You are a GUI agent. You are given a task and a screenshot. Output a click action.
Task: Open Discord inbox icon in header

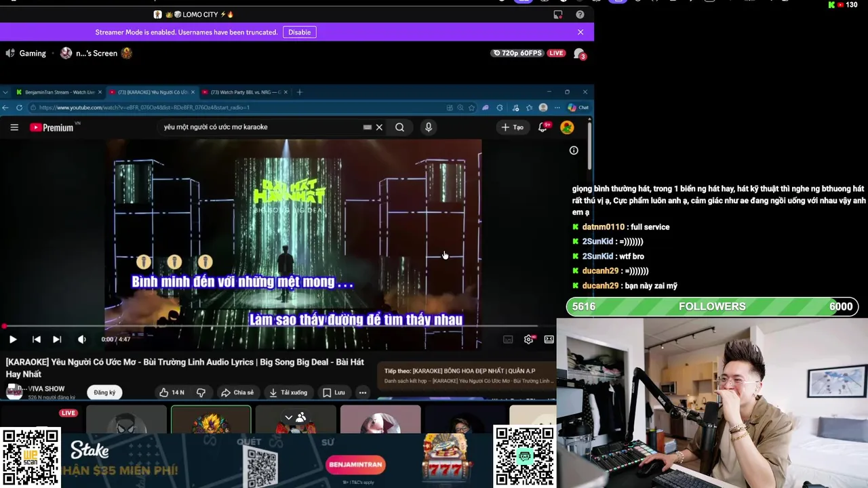point(558,14)
